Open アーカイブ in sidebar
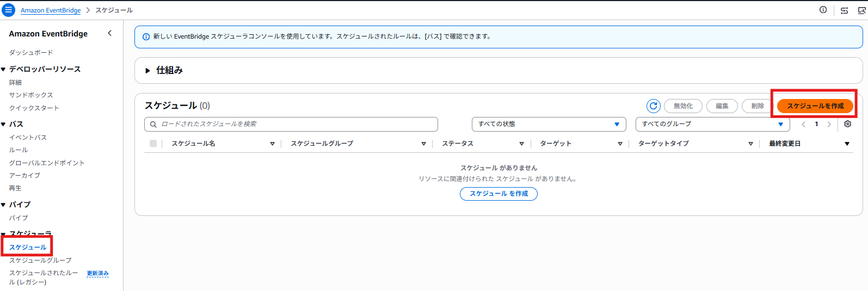Image resolution: width=868 pixels, height=291 pixels. pos(24,176)
